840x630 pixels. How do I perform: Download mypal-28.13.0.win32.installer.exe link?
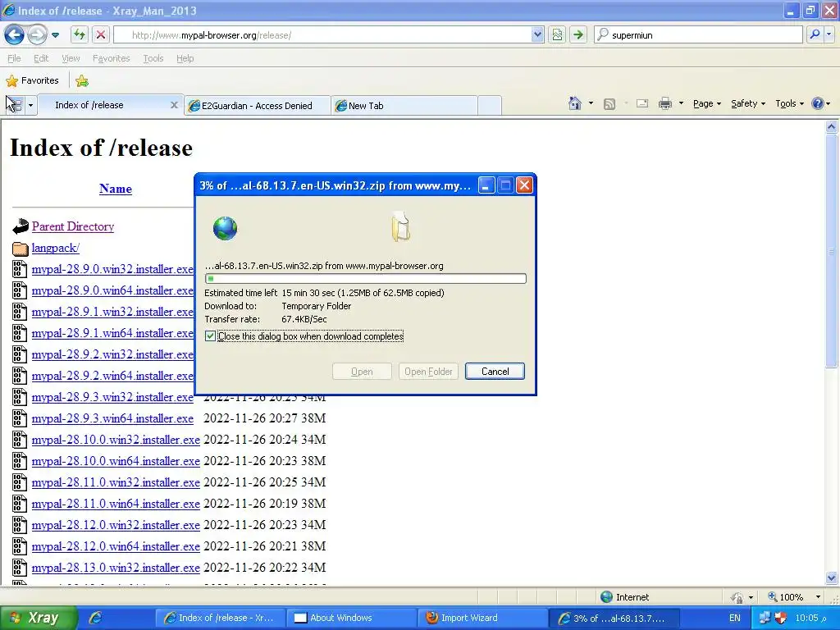[x=116, y=568]
